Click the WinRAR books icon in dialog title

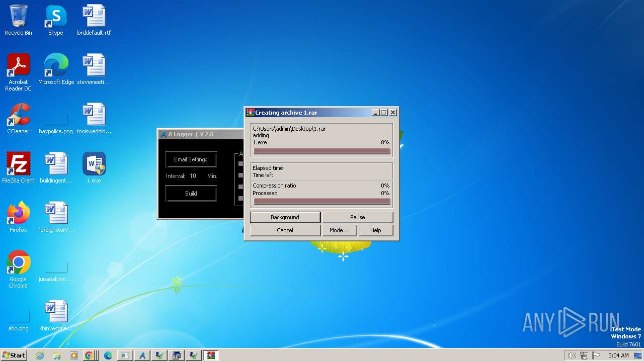[250, 113]
